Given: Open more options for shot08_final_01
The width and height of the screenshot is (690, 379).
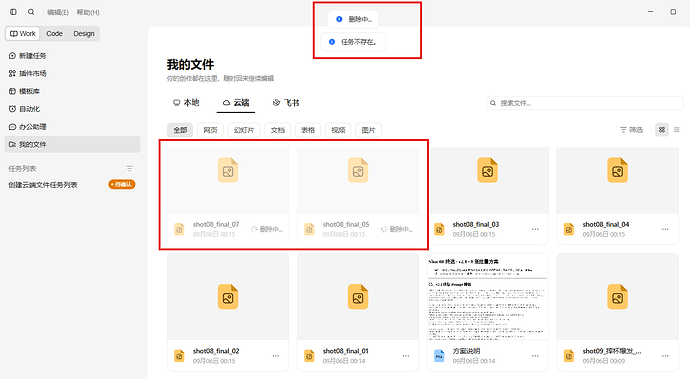Looking at the screenshot, I should [x=405, y=356].
